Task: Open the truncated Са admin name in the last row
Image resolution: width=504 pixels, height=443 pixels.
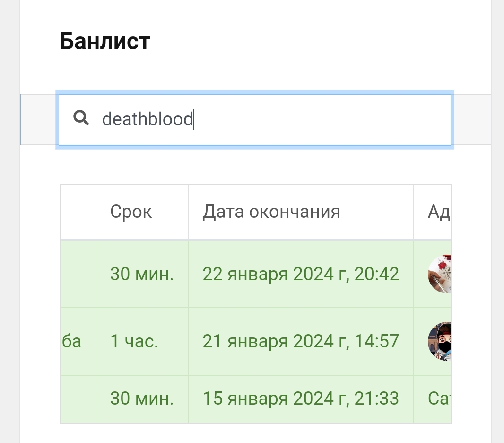Action: [x=438, y=399]
